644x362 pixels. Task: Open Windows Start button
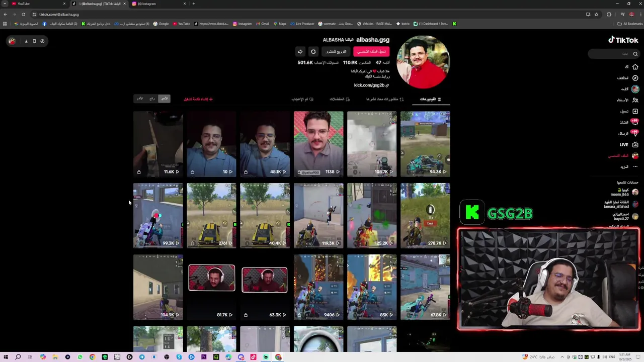tap(6, 357)
